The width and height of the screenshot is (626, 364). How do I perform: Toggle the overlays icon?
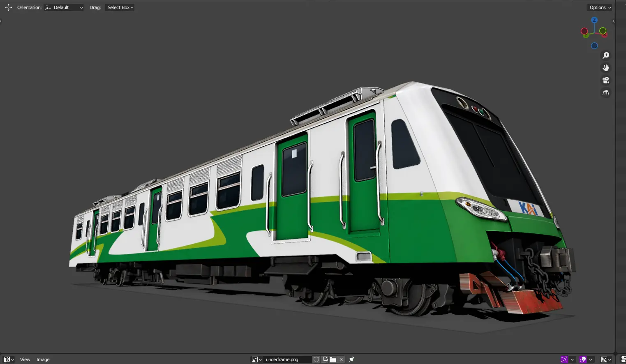point(583,359)
